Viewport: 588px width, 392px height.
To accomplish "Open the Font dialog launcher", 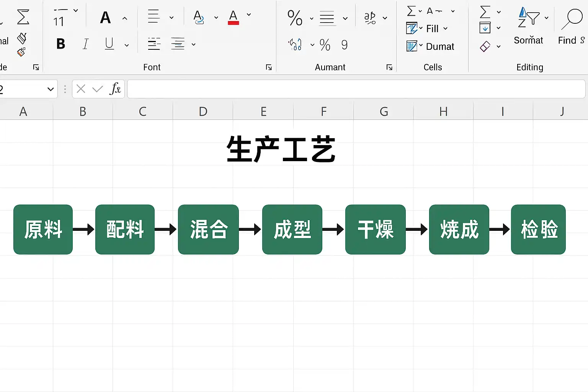I will pyautogui.click(x=269, y=67).
